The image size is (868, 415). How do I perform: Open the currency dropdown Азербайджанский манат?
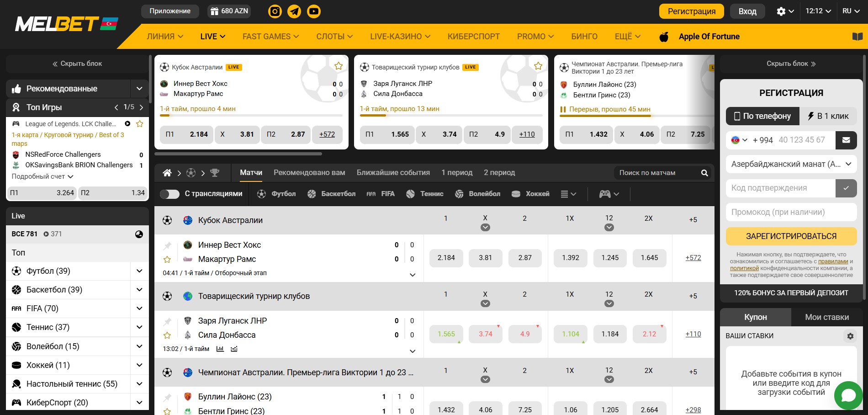791,164
